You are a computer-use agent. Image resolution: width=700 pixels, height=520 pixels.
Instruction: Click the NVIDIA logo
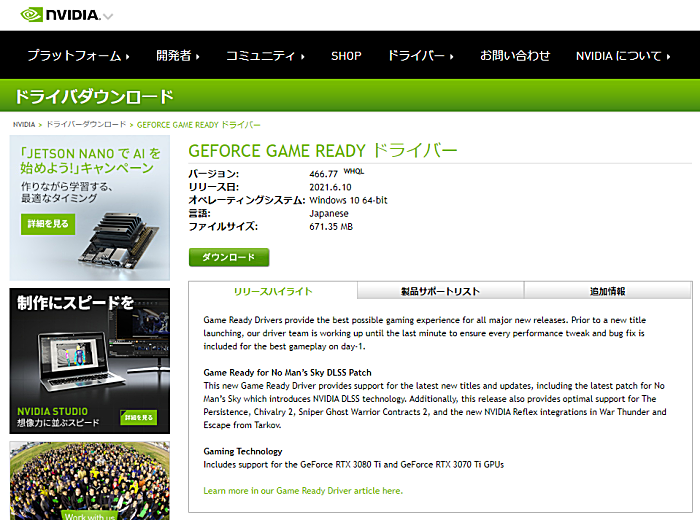60,15
